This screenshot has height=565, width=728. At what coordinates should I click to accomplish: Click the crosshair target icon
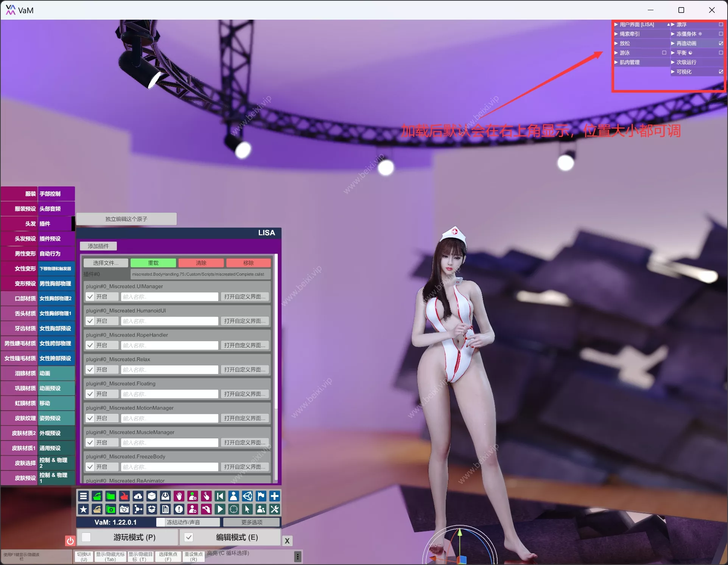click(233, 509)
